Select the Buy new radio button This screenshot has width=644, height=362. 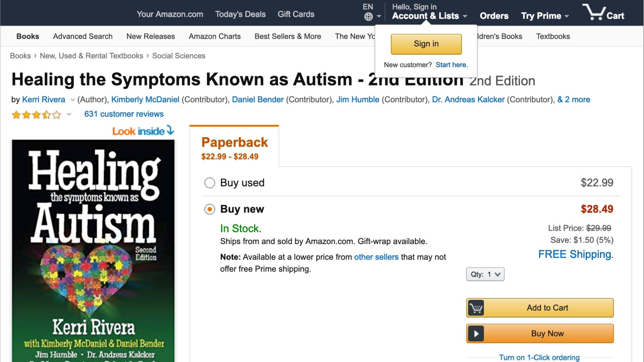click(x=209, y=209)
